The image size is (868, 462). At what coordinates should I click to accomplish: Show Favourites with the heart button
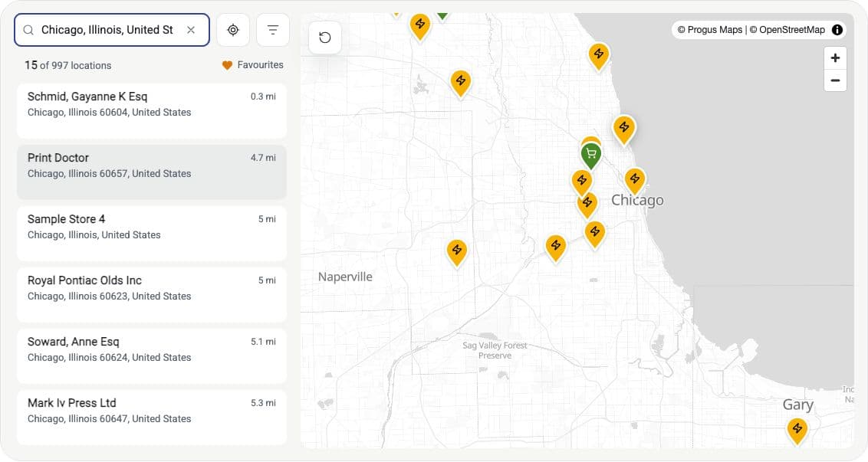point(252,65)
